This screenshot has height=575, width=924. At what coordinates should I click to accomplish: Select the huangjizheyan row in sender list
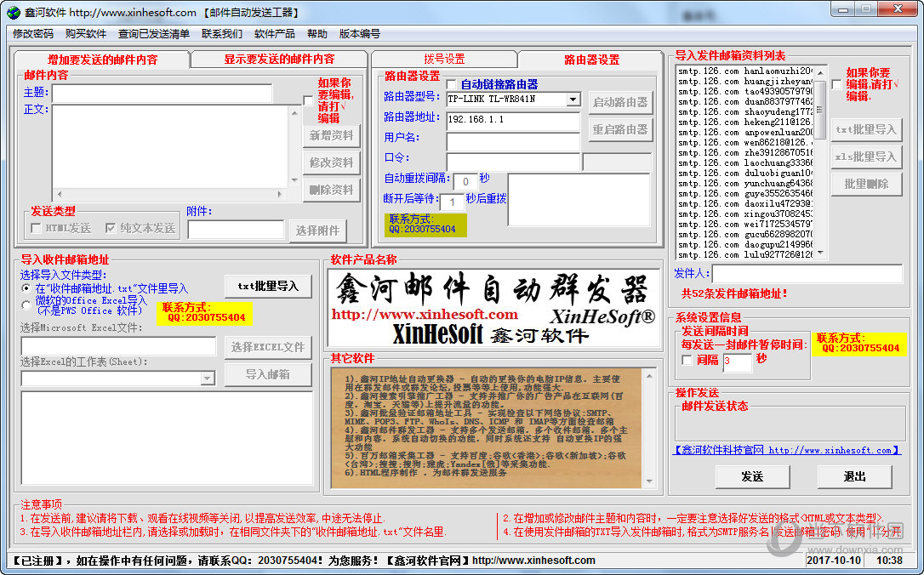tap(744, 82)
